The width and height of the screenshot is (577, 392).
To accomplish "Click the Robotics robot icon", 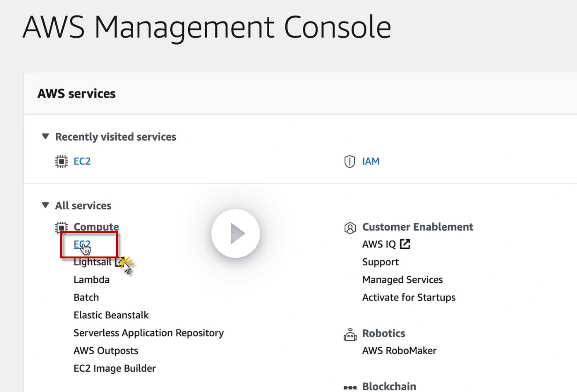I will [x=350, y=334].
